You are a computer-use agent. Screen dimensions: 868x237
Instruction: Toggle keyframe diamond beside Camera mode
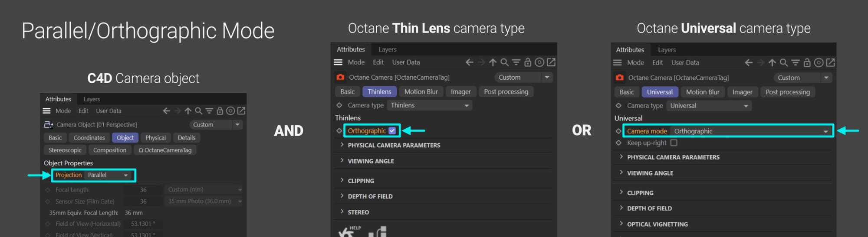[618, 131]
